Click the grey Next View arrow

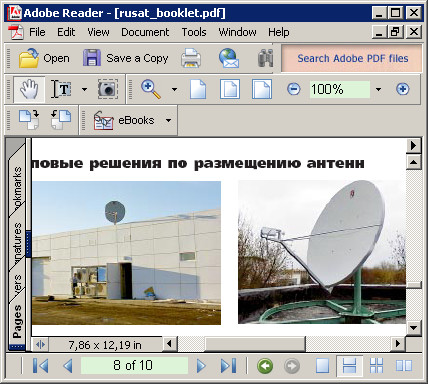[292, 366]
